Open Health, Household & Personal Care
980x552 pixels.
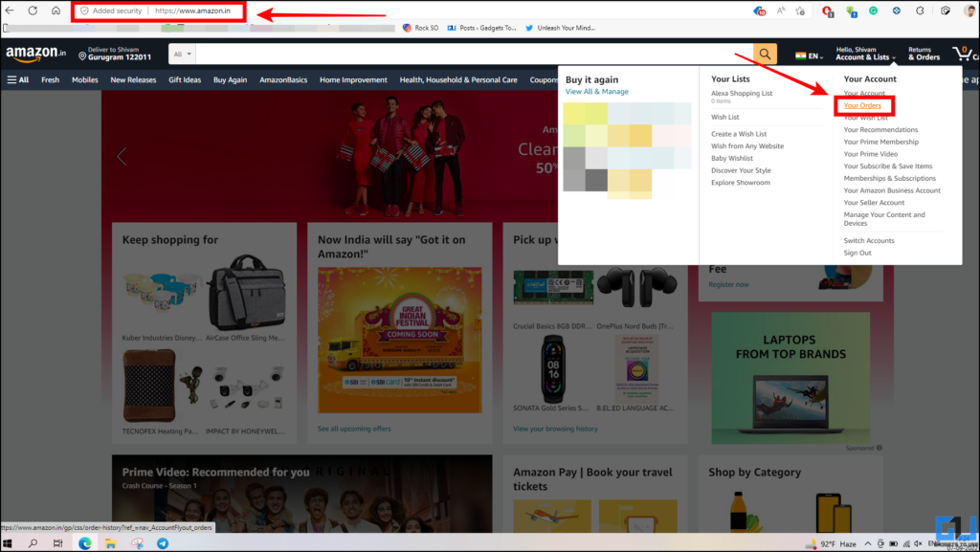coord(458,80)
